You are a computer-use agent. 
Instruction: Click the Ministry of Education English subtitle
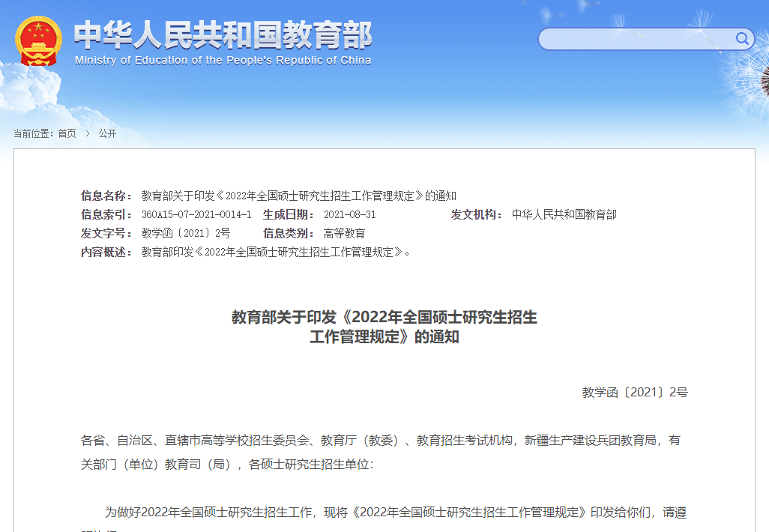coord(224,61)
